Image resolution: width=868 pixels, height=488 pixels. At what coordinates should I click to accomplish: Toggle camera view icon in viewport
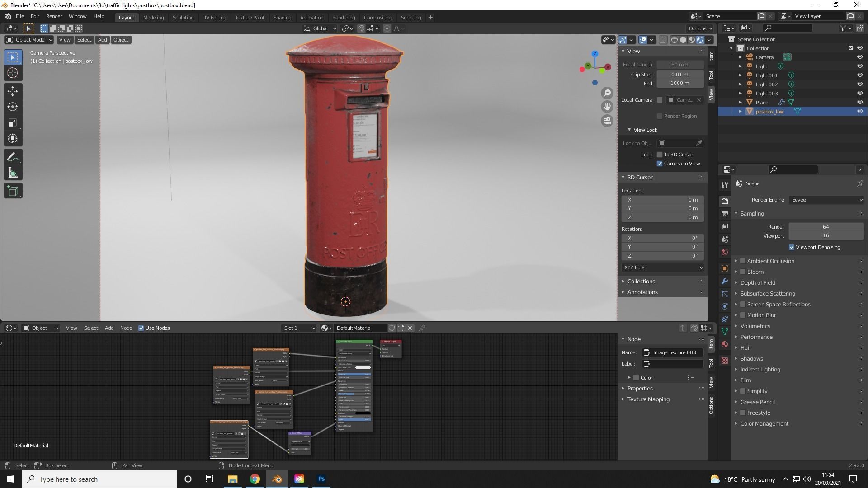point(607,121)
